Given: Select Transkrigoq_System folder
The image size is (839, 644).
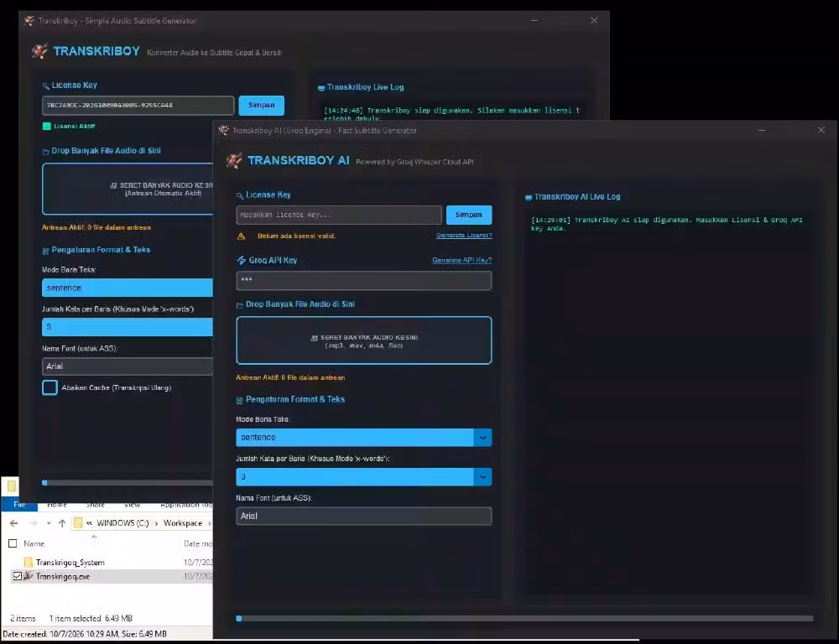Looking at the screenshot, I should coord(70,563).
